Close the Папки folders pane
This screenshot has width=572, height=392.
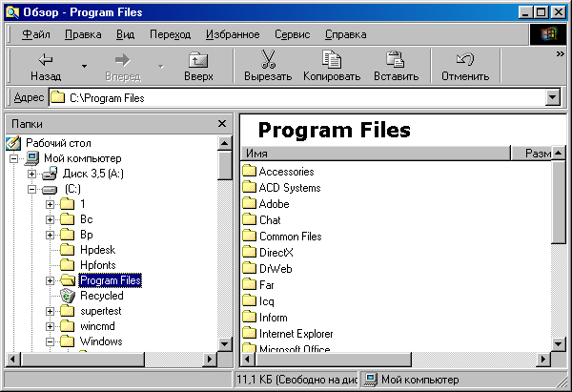coord(222,124)
